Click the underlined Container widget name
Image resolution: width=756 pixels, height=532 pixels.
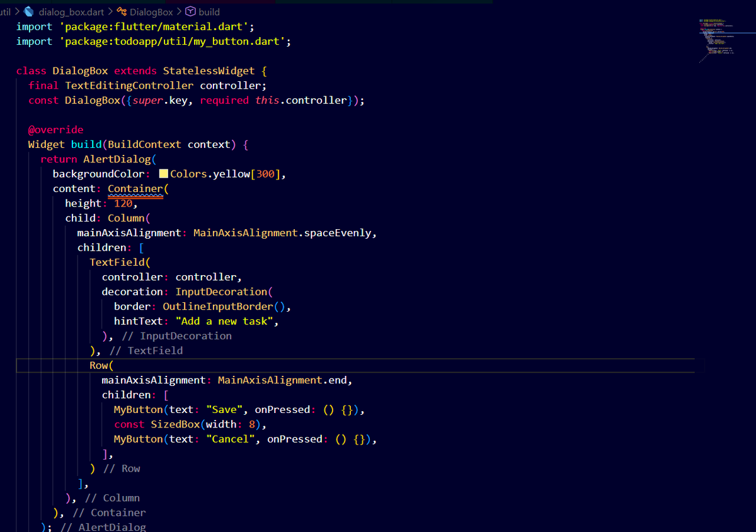click(x=135, y=189)
